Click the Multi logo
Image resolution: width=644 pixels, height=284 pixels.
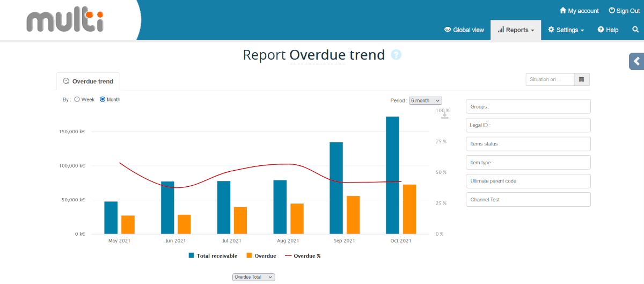point(65,20)
